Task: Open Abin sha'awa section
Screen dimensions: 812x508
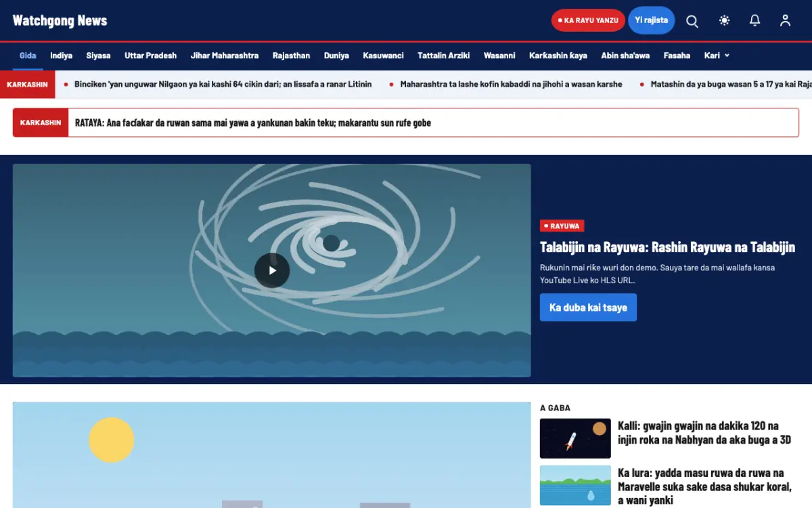Action: 625,56
